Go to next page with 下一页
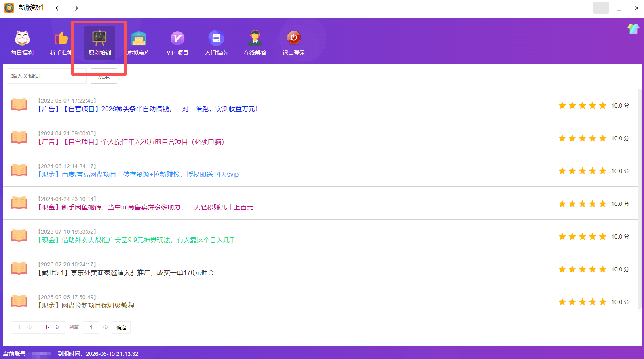 click(x=52, y=327)
